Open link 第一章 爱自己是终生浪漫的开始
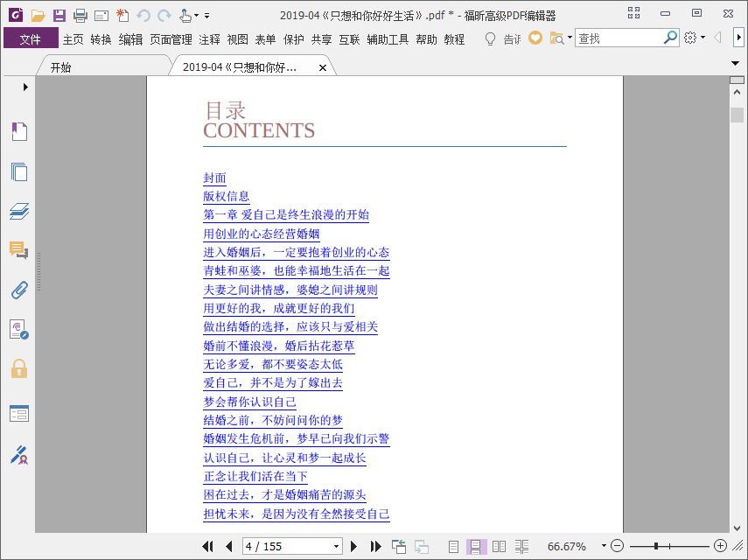Image resolution: width=748 pixels, height=560 pixels. point(286,214)
